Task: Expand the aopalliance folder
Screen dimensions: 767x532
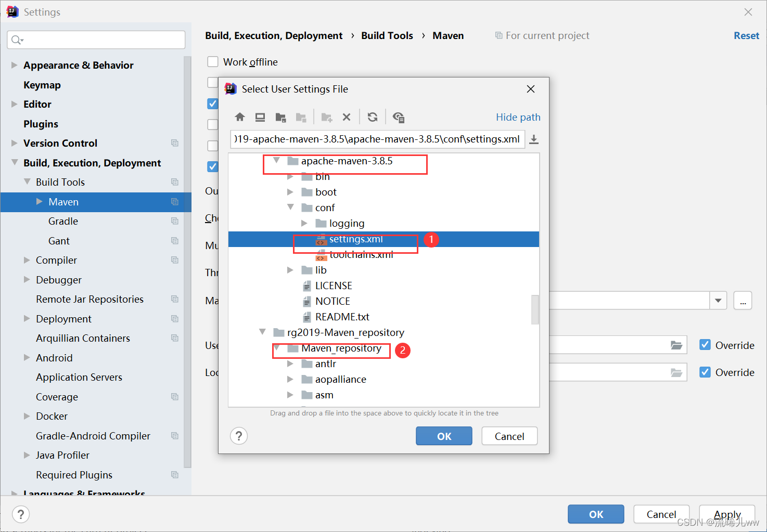Action: pyautogui.click(x=290, y=379)
